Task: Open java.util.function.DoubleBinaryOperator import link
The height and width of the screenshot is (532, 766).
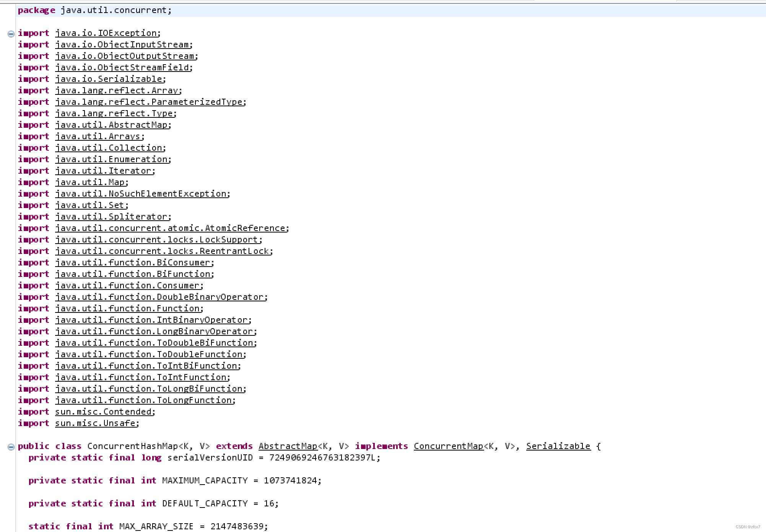Action: tap(159, 297)
